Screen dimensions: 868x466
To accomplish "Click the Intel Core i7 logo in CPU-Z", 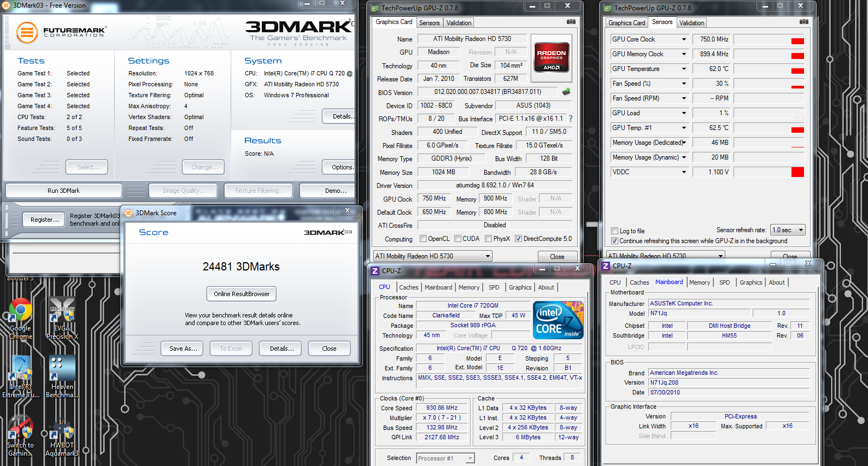I will tap(558, 320).
